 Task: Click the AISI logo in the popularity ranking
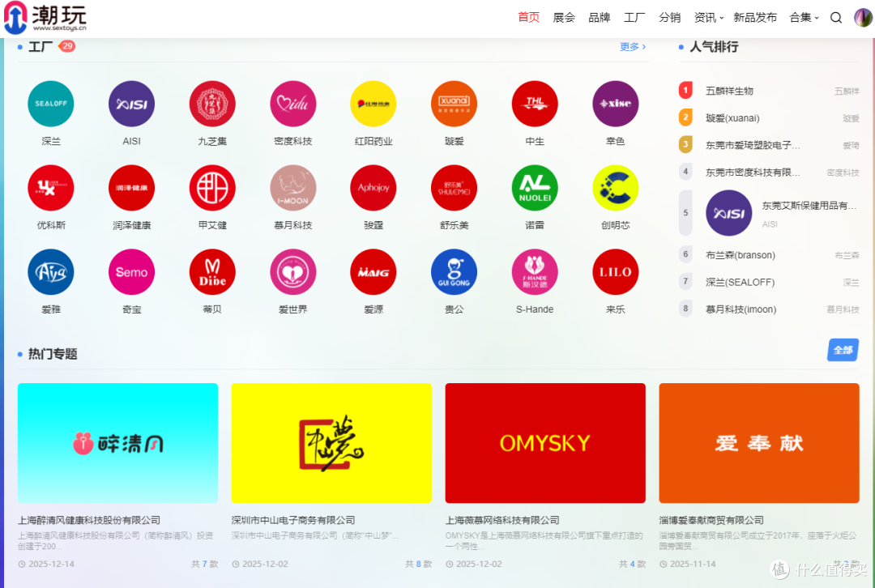pyautogui.click(x=729, y=213)
